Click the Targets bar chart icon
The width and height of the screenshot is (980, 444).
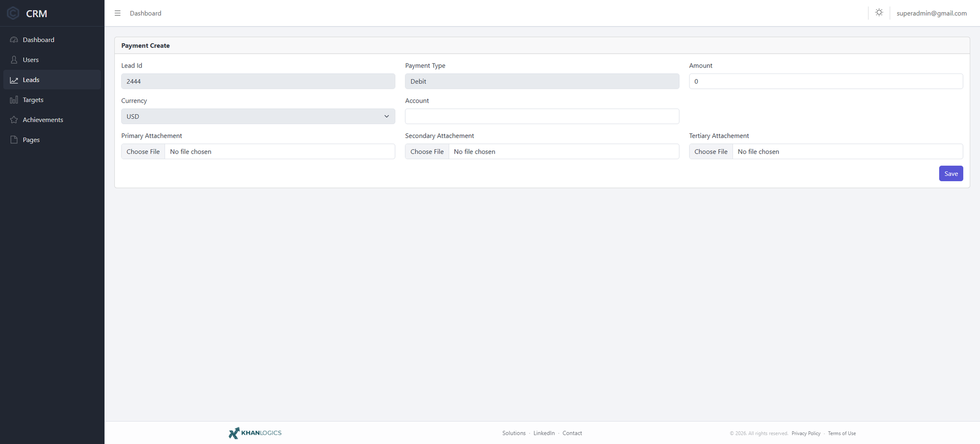coord(14,100)
